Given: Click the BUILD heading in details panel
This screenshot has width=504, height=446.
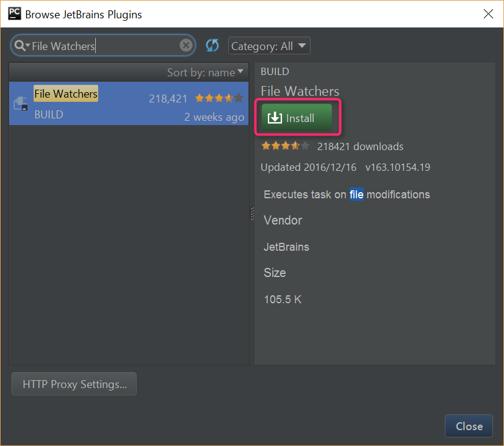Looking at the screenshot, I should coord(275,71).
